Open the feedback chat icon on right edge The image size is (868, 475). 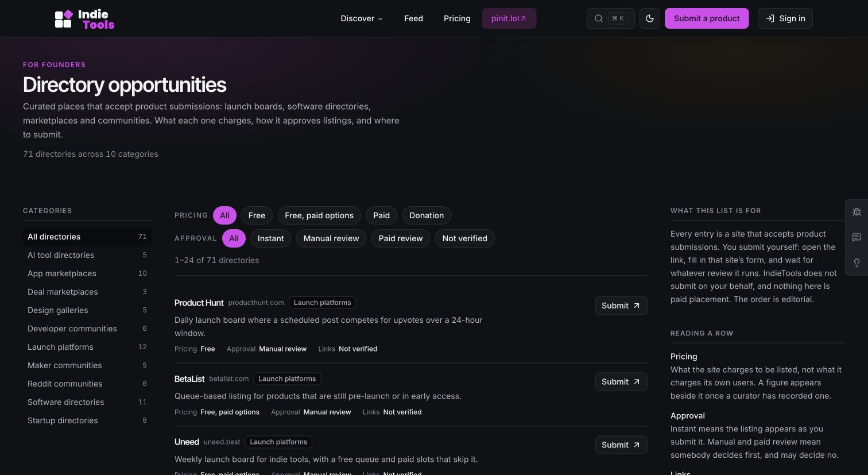857,237
